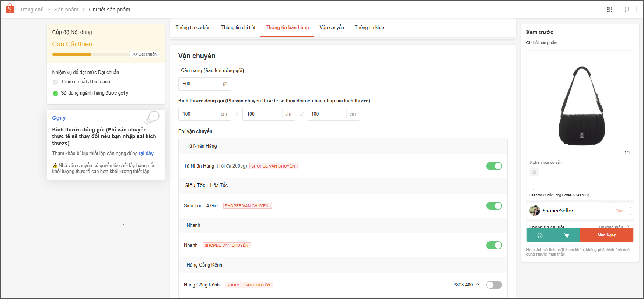Screen dimensions: 644x299
Task: Turn off Siêu Tốc - 4 Giờ toggle
Action: click(x=494, y=206)
